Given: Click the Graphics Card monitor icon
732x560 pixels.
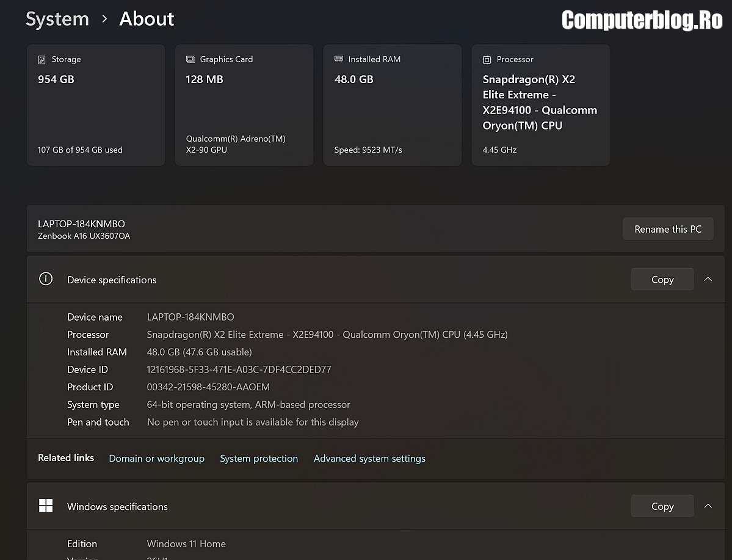Looking at the screenshot, I should point(190,60).
